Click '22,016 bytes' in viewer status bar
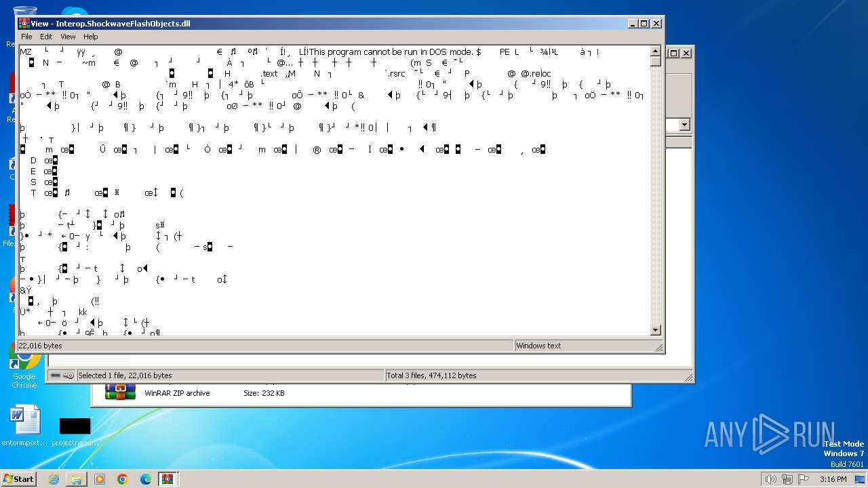Viewport: 868px width, 488px height. click(x=40, y=346)
